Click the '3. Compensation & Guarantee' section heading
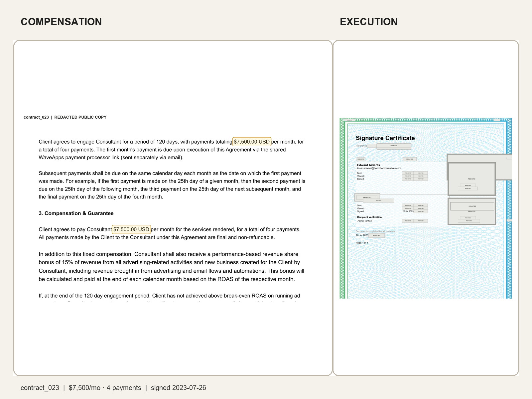The width and height of the screenshot is (532, 399). coord(76,213)
